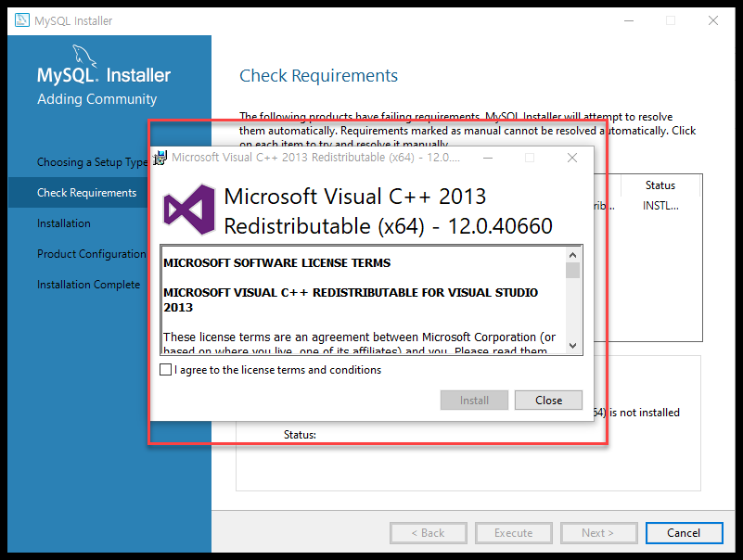Click the Status column header
Image resolution: width=743 pixels, height=560 pixels.
pos(660,185)
